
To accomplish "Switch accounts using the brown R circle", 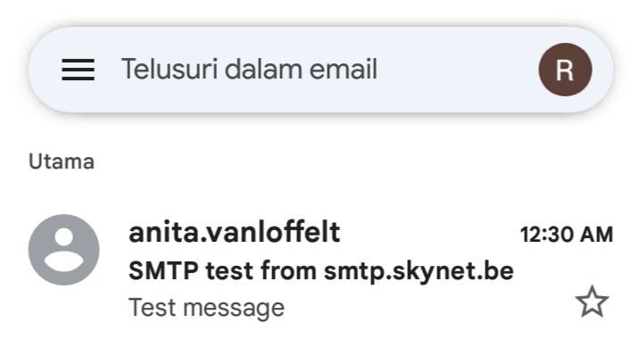I will point(564,70).
